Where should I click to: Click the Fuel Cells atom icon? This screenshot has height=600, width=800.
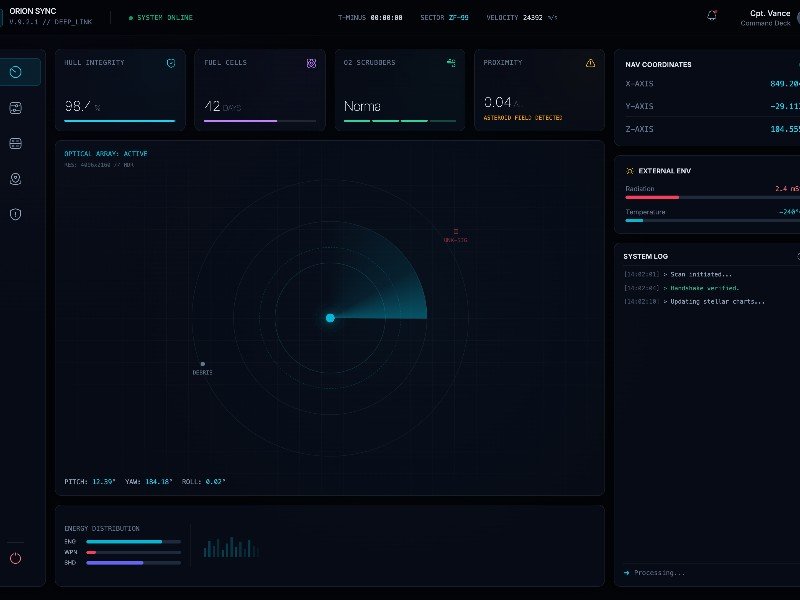(x=311, y=63)
